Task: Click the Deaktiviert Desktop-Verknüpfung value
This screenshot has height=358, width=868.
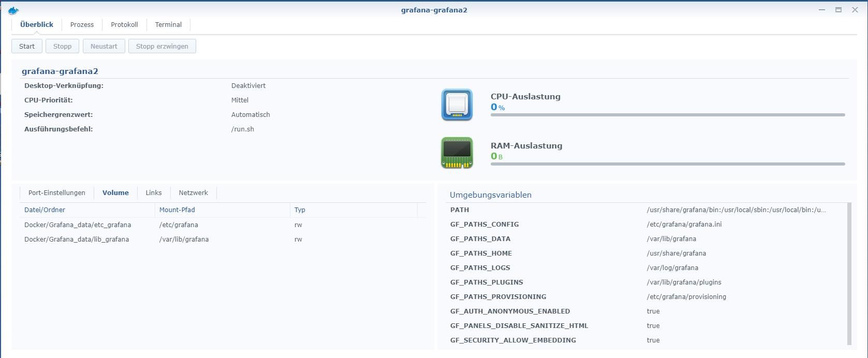Action: click(x=248, y=85)
